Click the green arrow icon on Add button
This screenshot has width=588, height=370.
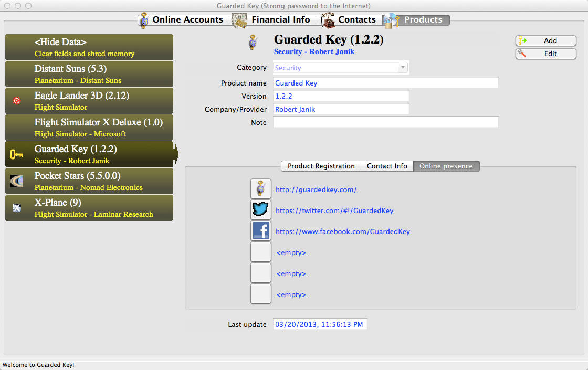point(523,40)
